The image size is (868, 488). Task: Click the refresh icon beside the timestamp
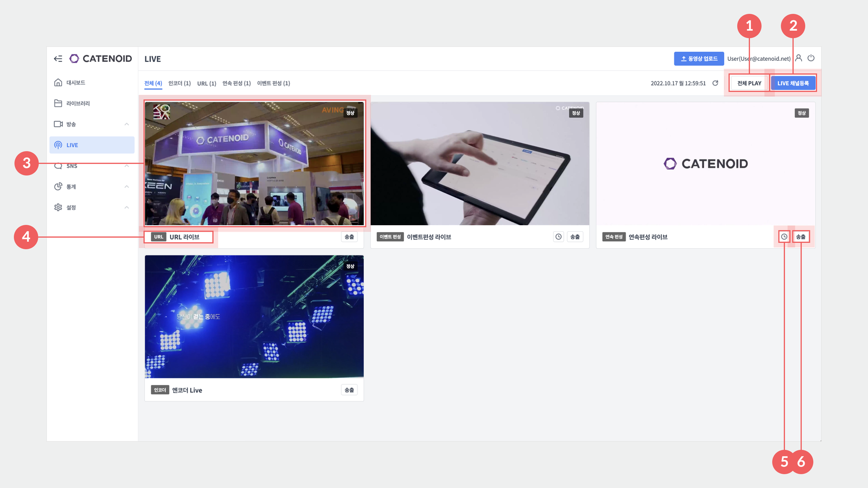(x=715, y=83)
